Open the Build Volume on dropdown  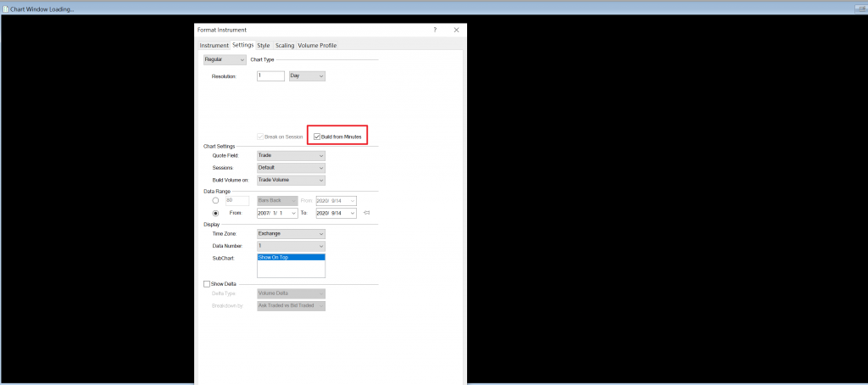point(291,180)
